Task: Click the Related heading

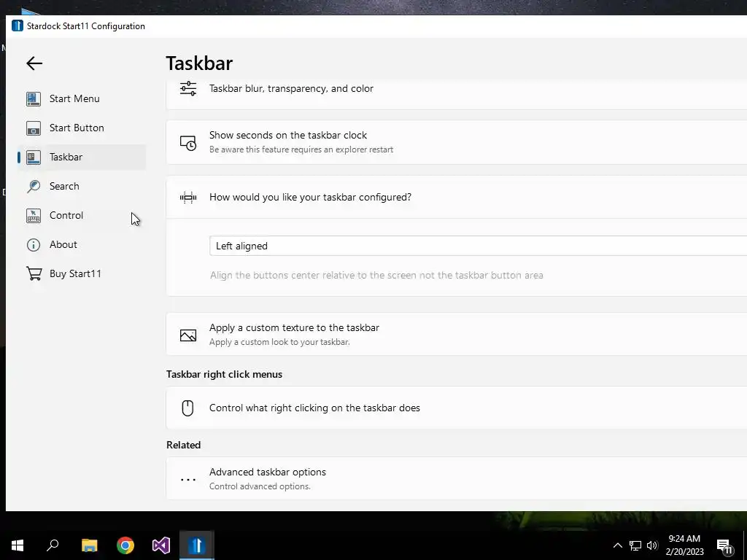Action: pyautogui.click(x=183, y=445)
